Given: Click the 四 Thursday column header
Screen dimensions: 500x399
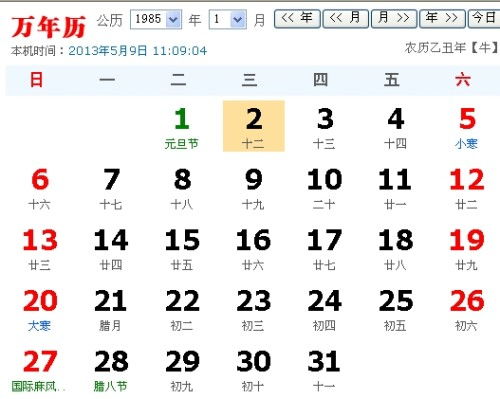Looking at the screenshot, I should [321, 80].
